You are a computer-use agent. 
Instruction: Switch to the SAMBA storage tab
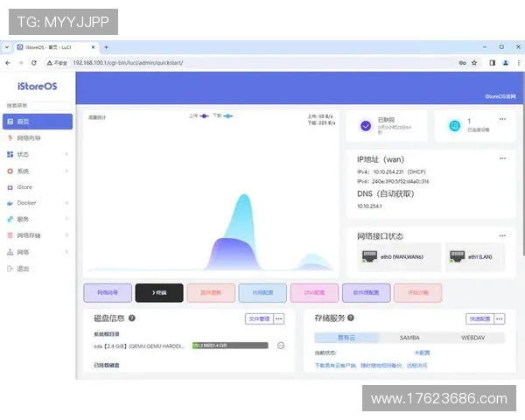(409, 338)
